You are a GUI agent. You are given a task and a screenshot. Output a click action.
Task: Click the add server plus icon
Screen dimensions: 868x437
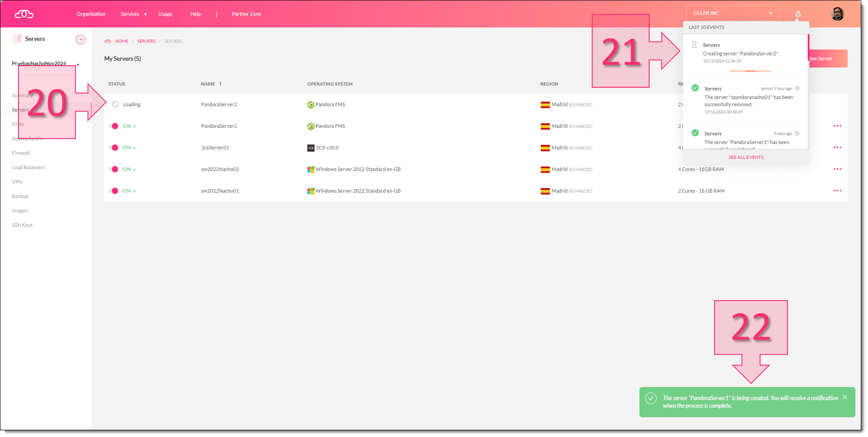(x=81, y=40)
